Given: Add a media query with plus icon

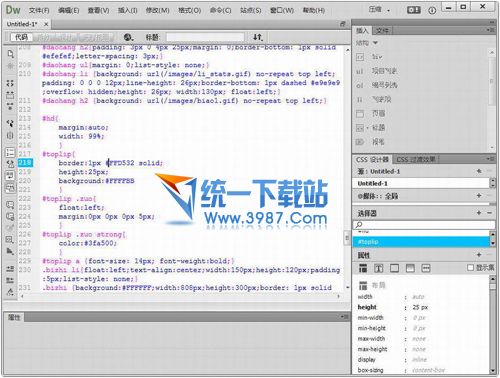Looking at the screenshot, I should tap(479, 196).
